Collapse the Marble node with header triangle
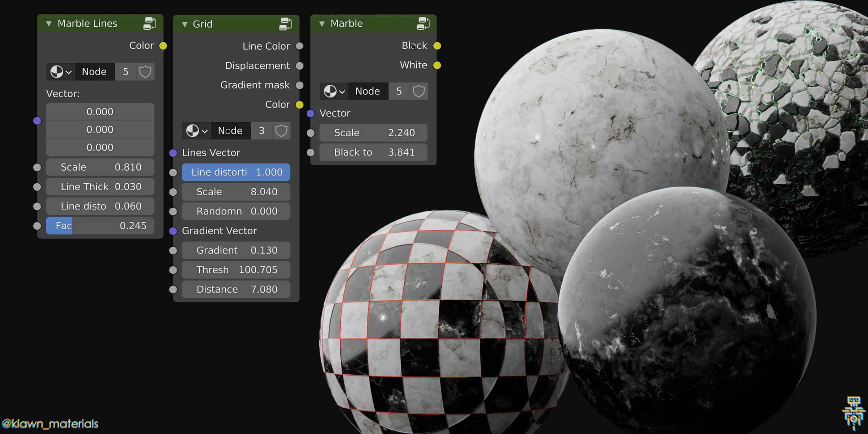This screenshot has height=434, width=868. click(322, 24)
